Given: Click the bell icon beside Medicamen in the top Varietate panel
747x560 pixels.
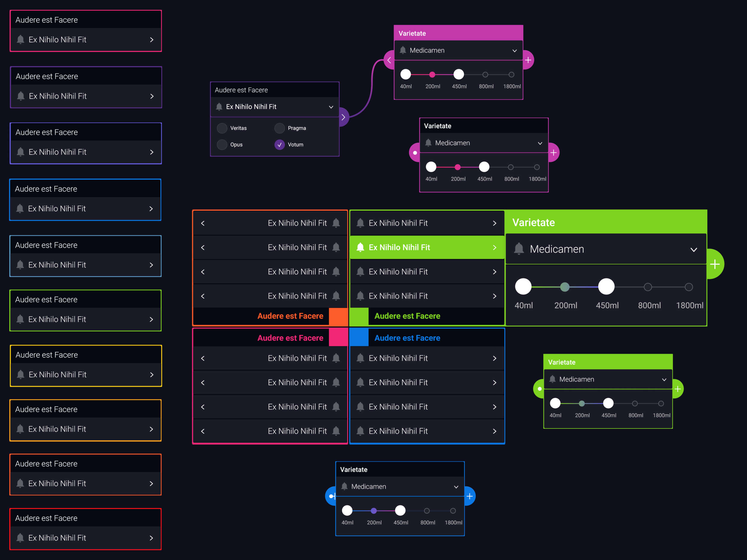Looking at the screenshot, I should pyautogui.click(x=402, y=50).
